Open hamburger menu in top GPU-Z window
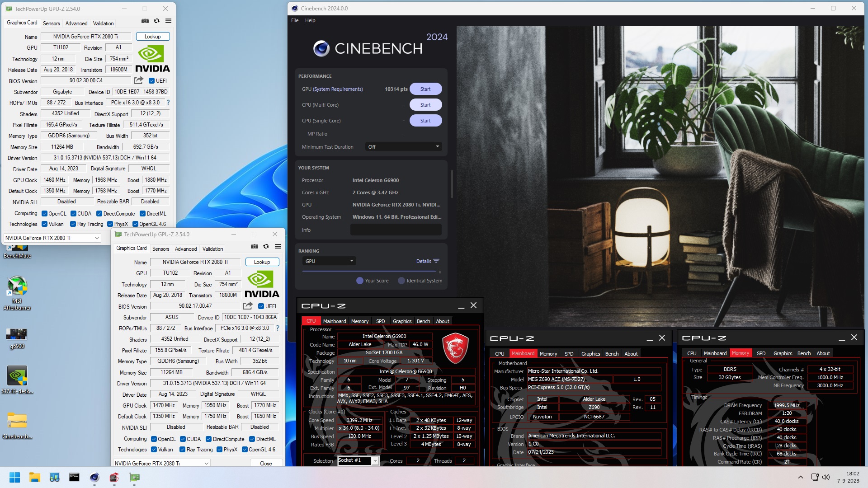The image size is (868, 488). 168,21
